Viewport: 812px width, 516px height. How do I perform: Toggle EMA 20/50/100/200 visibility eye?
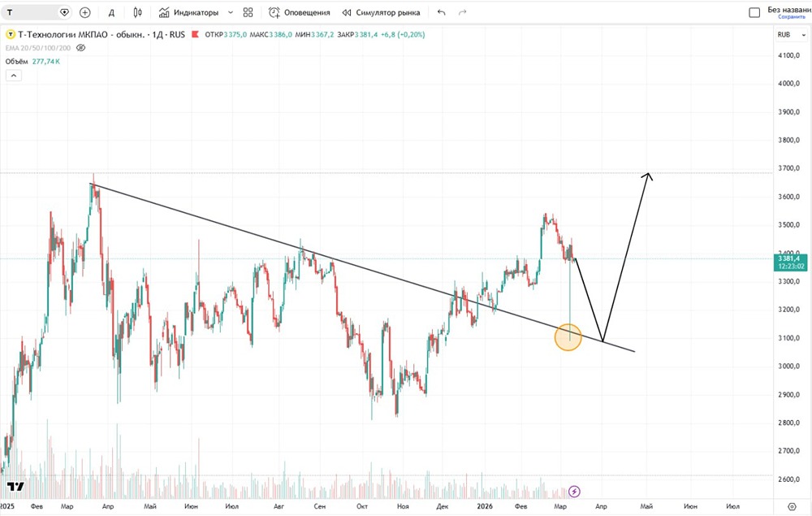click(80, 48)
